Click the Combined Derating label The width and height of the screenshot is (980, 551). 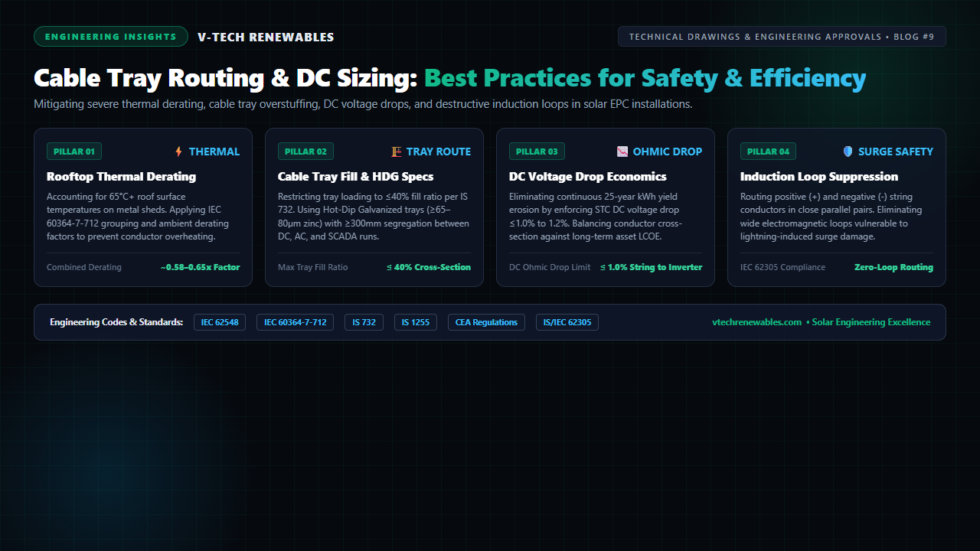pos(84,267)
